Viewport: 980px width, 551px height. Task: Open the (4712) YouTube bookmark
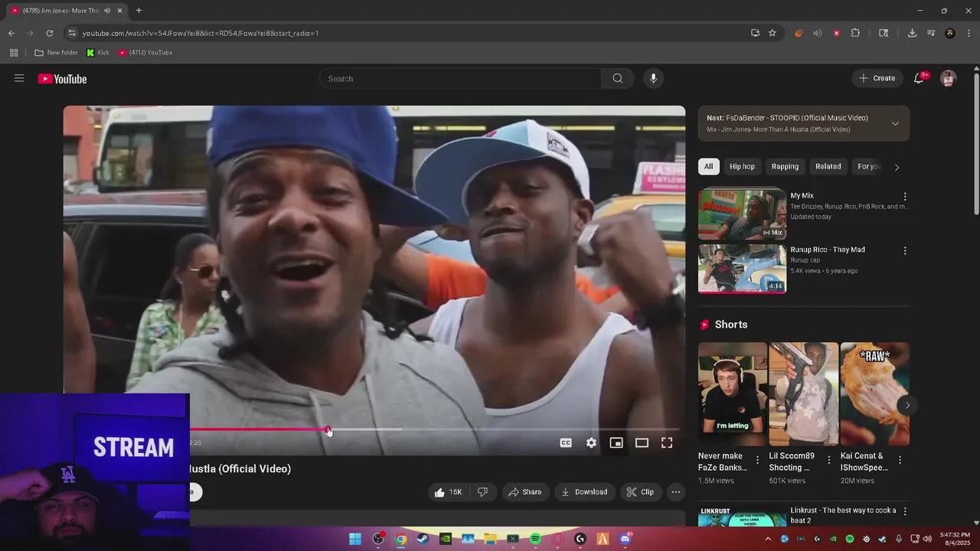click(145, 53)
